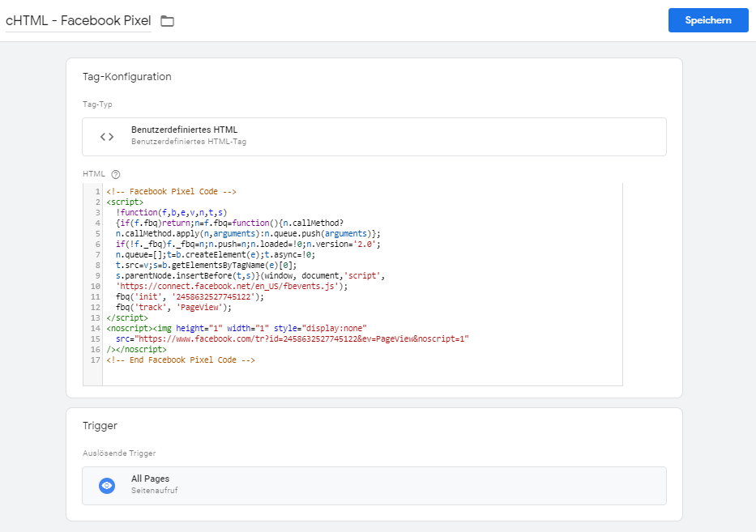The width and height of the screenshot is (756, 532).
Task: Select the All Pages trigger row
Action: (374, 486)
